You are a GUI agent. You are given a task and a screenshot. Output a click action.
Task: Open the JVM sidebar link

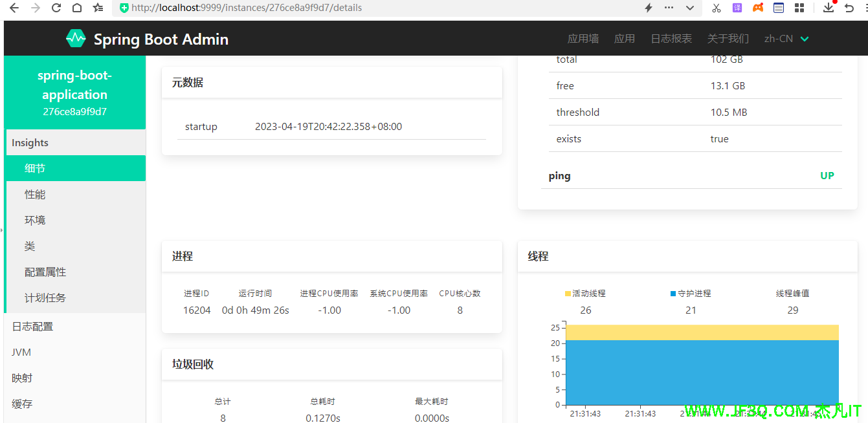21,352
